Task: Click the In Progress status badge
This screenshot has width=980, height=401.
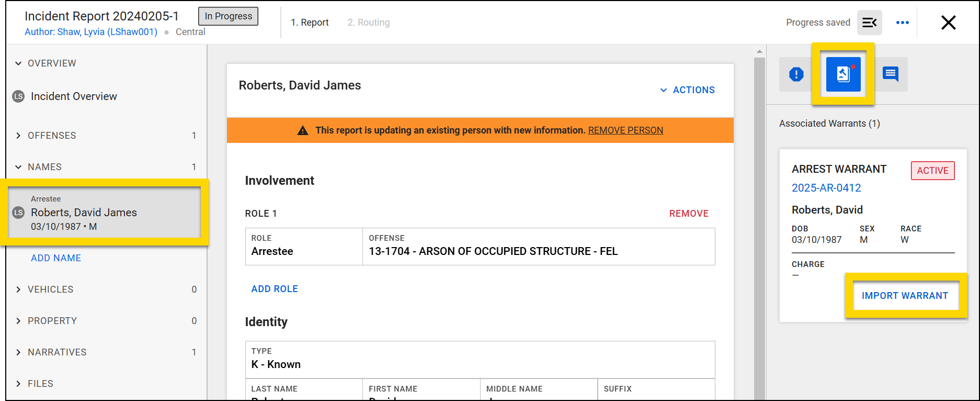Action: point(228,16)
